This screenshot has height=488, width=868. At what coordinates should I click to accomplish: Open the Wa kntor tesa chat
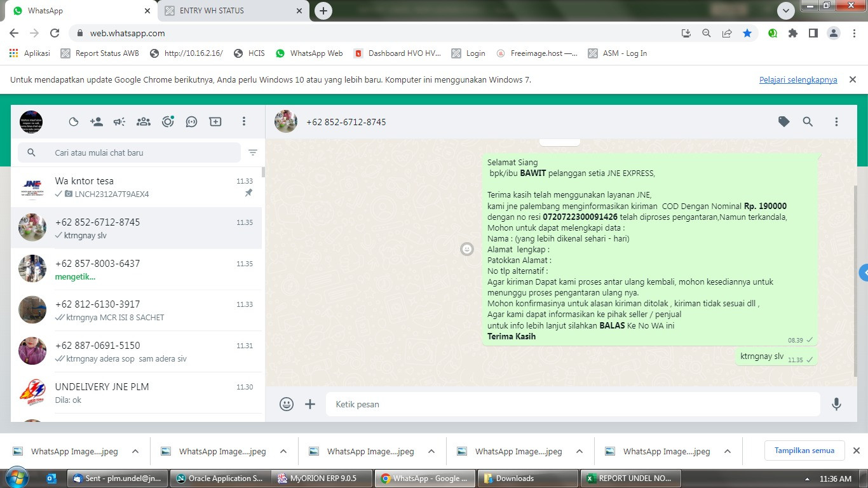click(137, 187)
